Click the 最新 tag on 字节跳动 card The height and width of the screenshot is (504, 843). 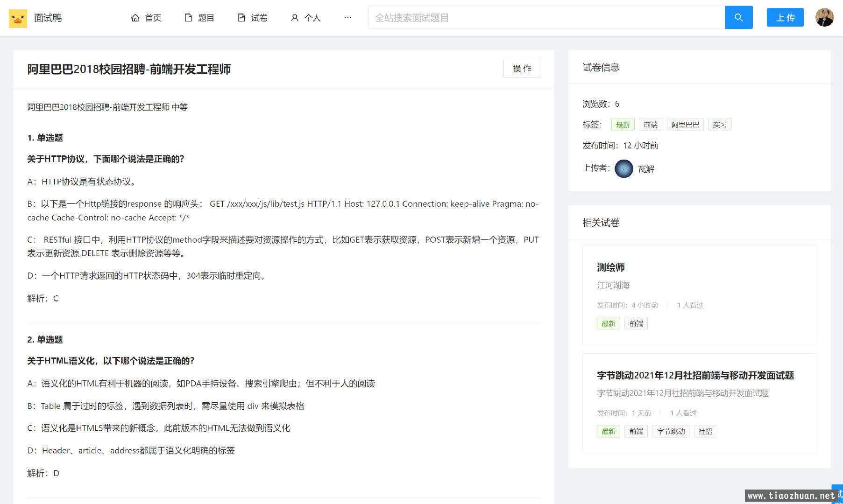(608, 431)
